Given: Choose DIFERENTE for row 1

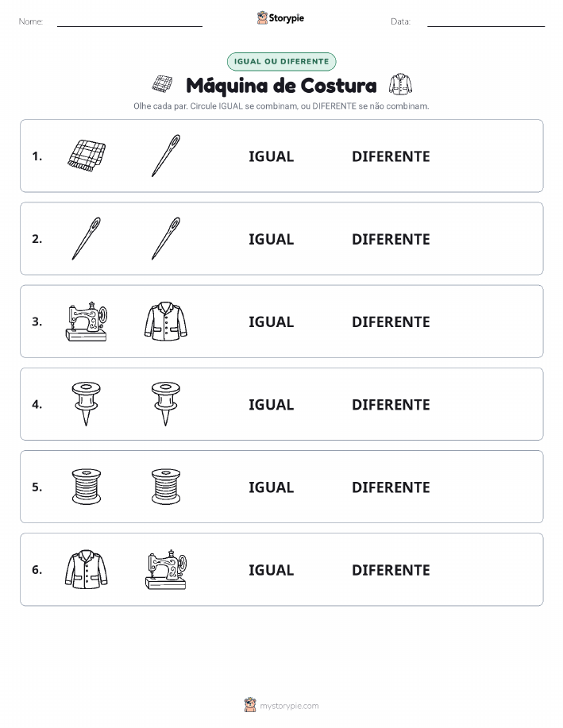Looking at the screenshot, I should (391, 156).
